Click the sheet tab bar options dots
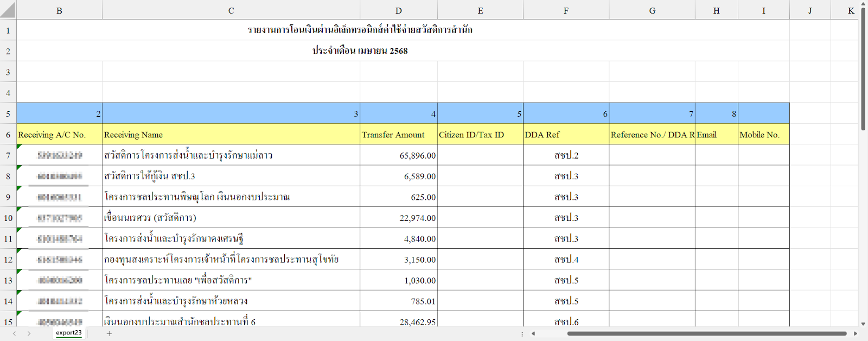This screenshot has height=341, width=868. coord(522,333)
